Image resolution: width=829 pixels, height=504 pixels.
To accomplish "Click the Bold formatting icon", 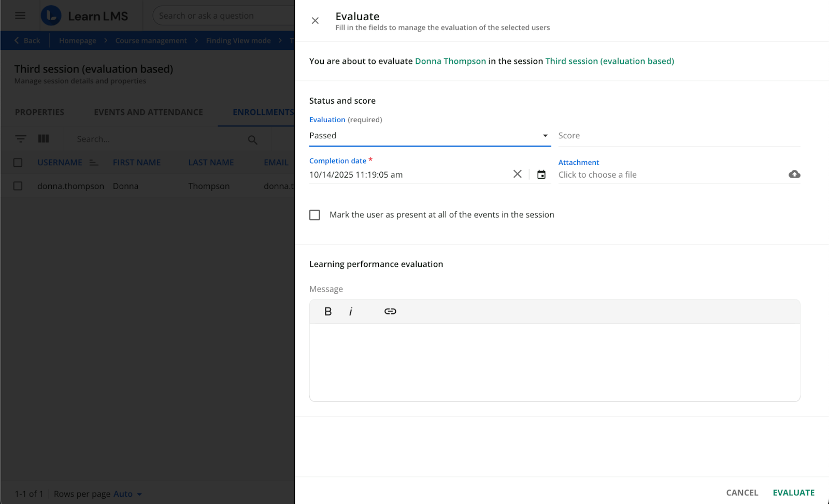I will 328,311.
